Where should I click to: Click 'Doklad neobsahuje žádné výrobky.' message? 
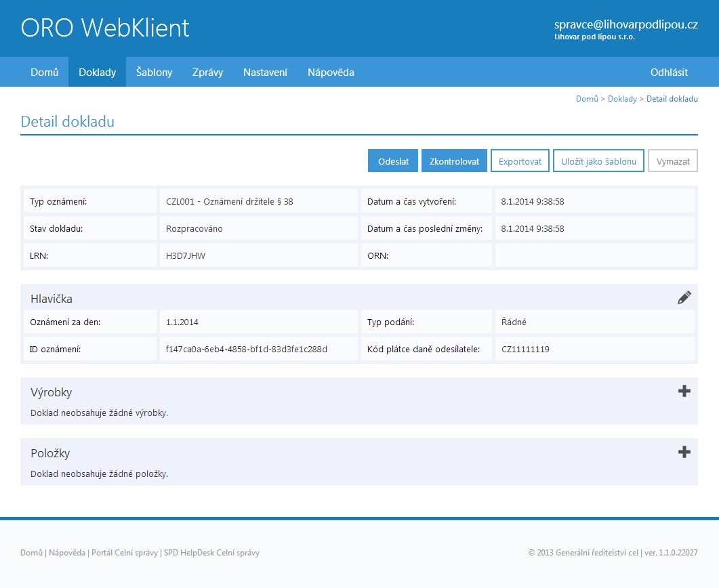(x=99, y=413)
